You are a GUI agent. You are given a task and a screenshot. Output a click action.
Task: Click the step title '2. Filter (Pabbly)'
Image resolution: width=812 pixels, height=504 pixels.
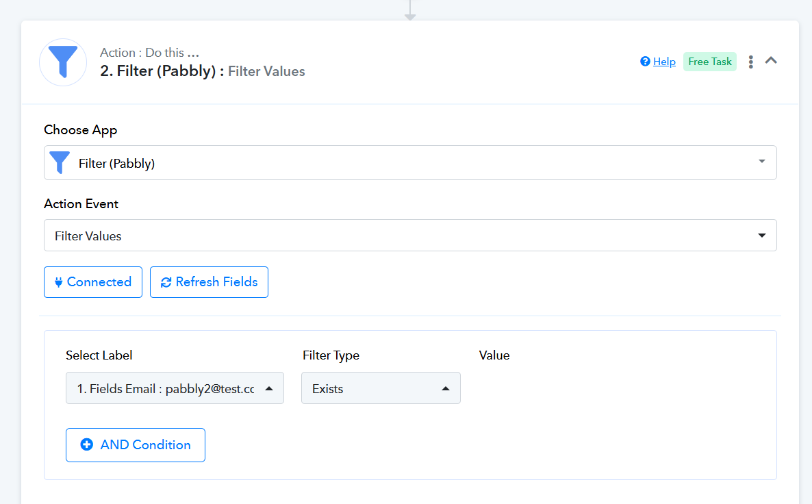point(162,71)
